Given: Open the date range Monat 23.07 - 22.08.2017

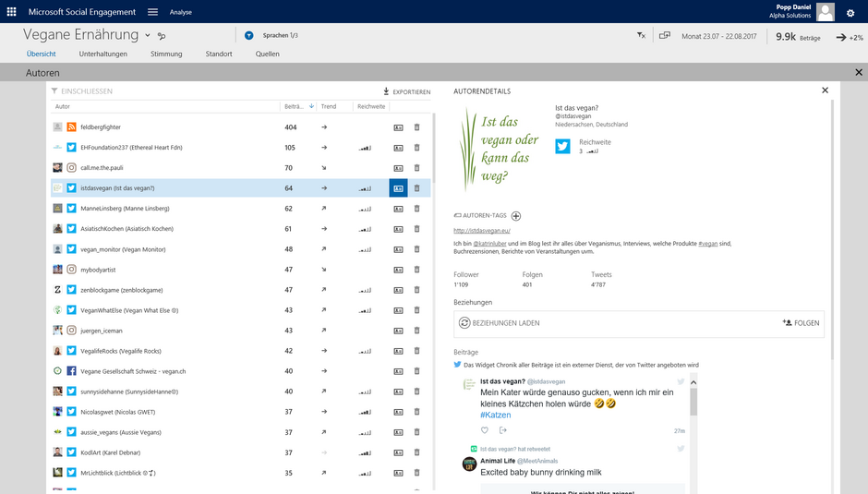Looking at the screenshot, I should coord(719,37).
